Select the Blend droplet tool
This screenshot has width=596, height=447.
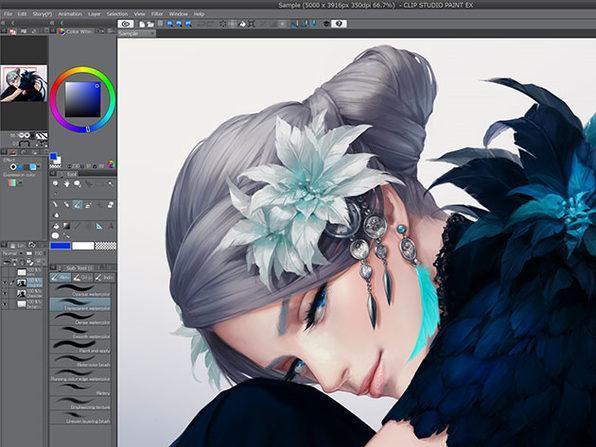click(x=56, y=215)
